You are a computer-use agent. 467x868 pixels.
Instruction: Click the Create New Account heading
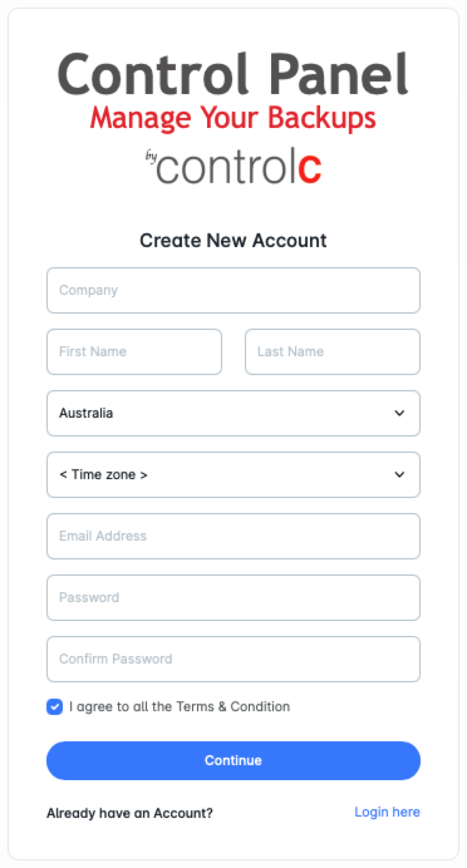[x=233, y=241]
